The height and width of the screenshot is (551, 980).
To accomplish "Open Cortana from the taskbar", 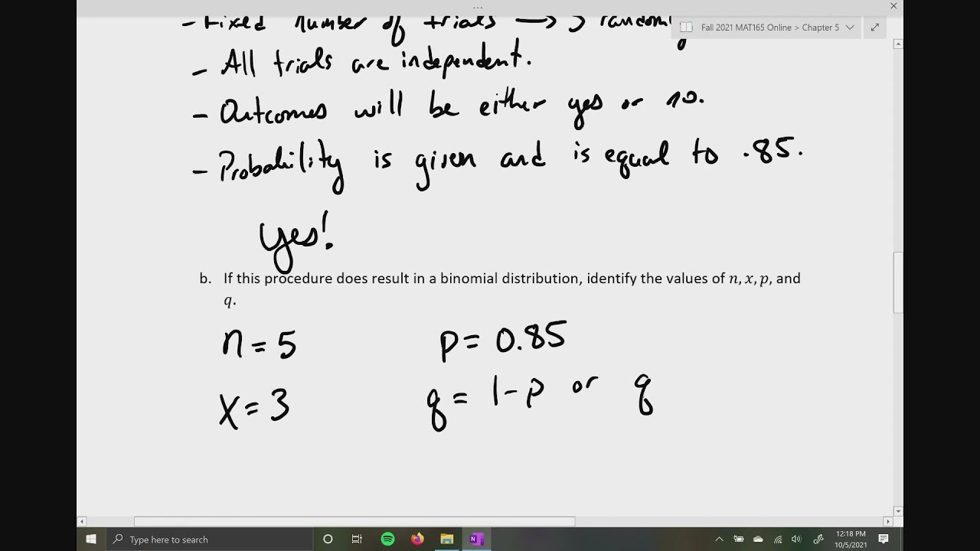I will pos(328,539).
